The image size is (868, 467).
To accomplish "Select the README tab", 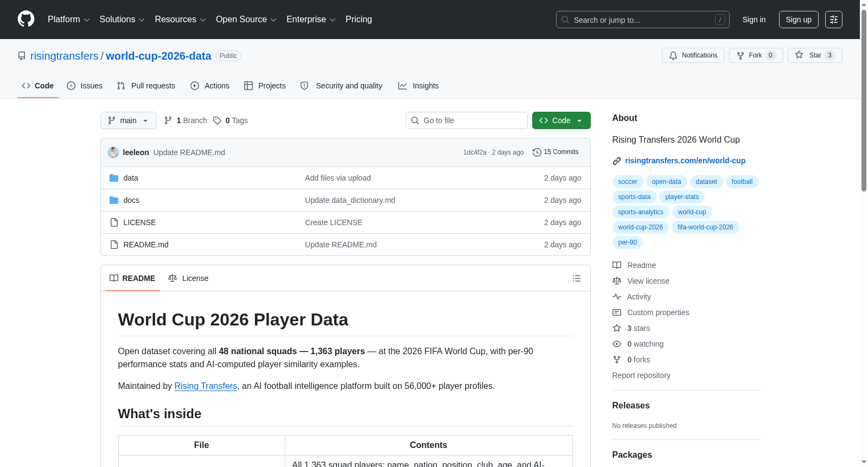I will coord(132,278).
